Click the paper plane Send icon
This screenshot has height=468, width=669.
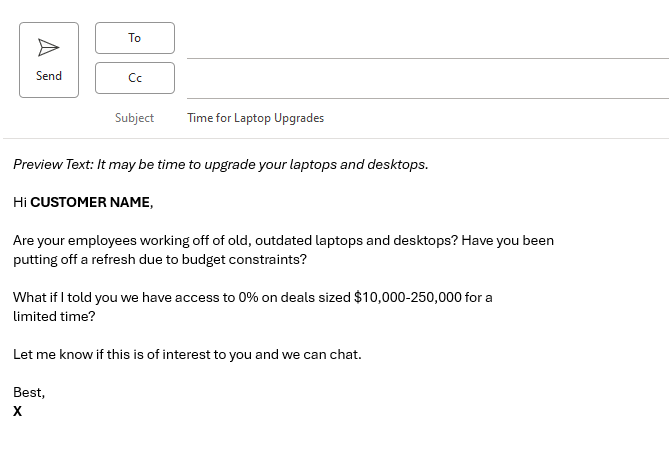(48, 48)
